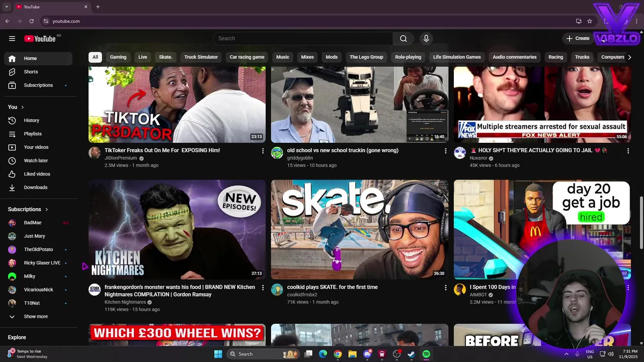Click the browser address bar

307,21
